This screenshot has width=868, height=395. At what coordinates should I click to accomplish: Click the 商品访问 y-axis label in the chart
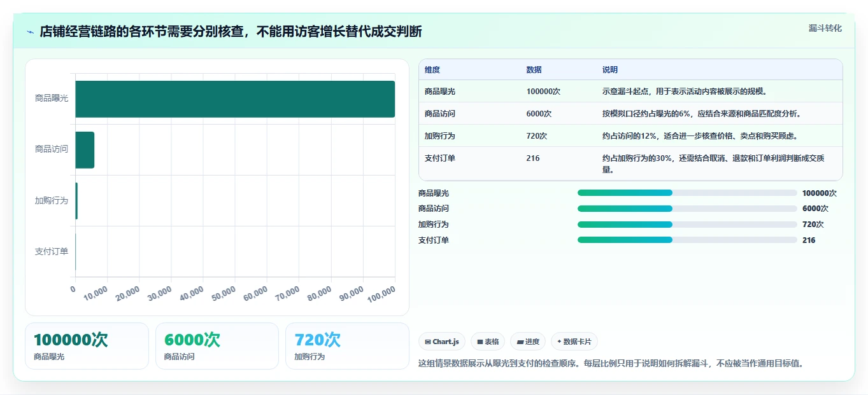pos(52,149)
